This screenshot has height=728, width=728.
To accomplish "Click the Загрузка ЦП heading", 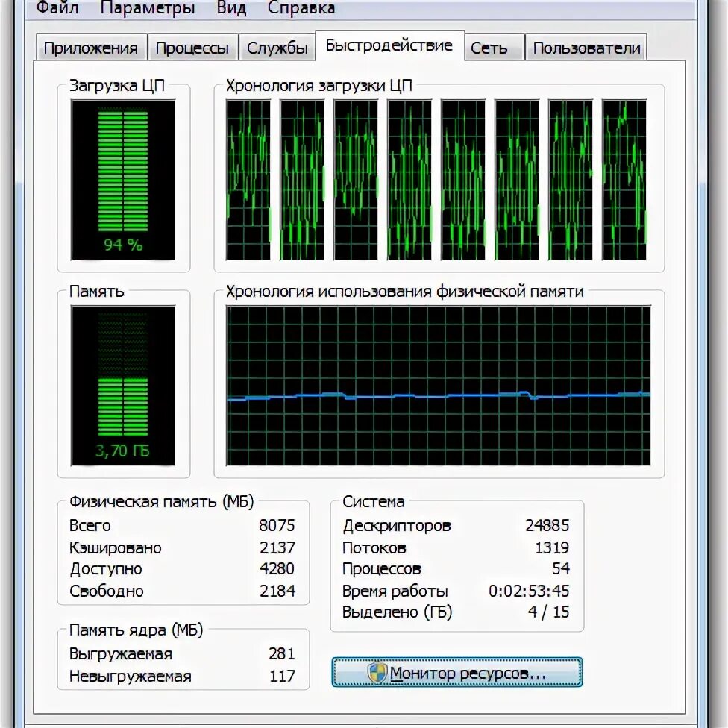I will [x=117, y=86].
